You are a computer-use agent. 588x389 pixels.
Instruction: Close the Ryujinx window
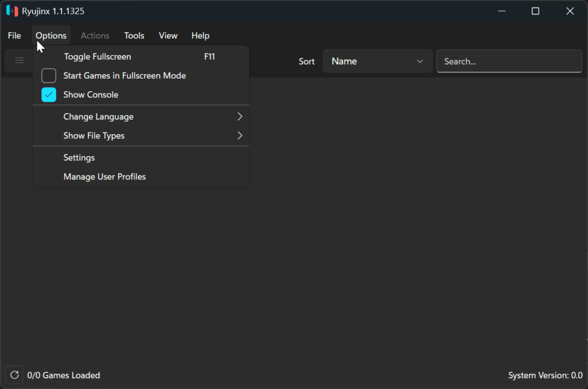tap(570, 11)
